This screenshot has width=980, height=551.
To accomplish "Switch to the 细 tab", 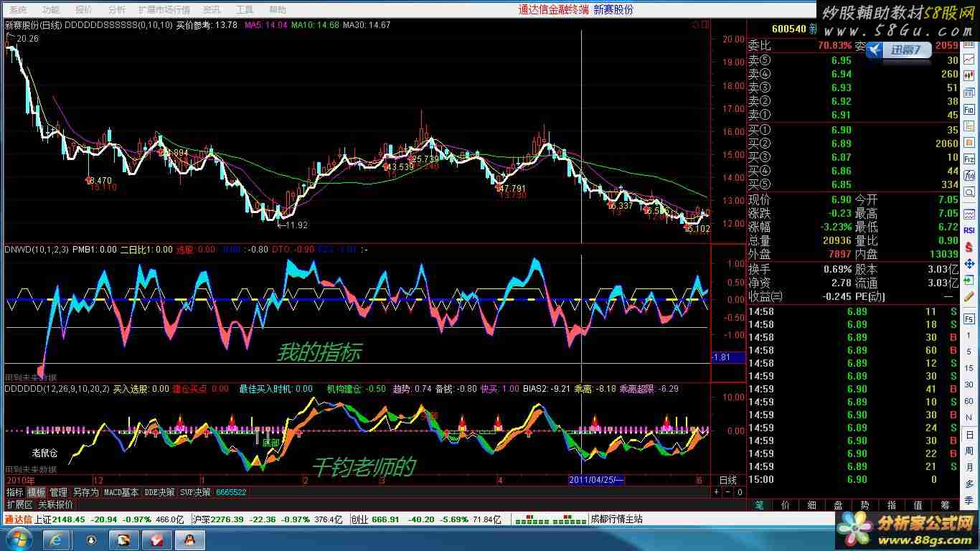I will (x=811, y=506).
